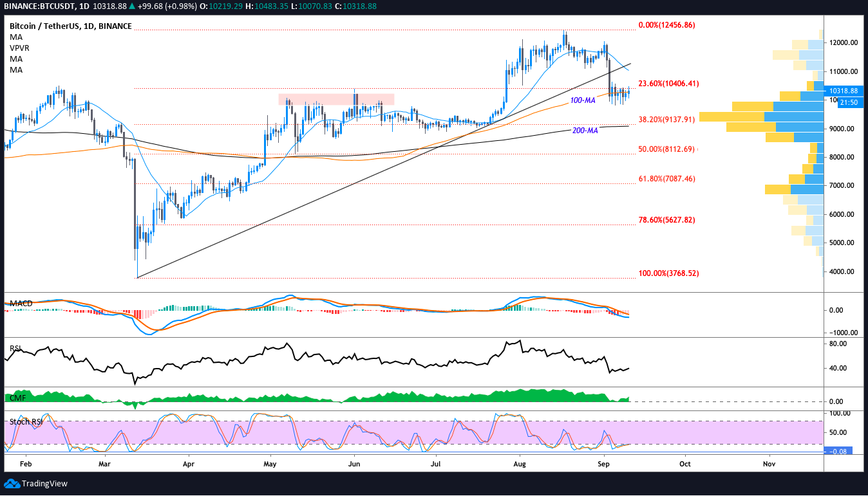Click the -0.08 Stoch RSI value tag
868x496 pixels.
pos(839,452)
